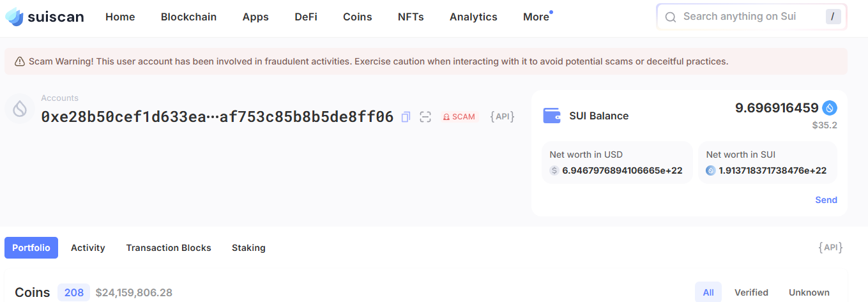
Task: Open the QR code scan icon beside address
Action: 425,117
